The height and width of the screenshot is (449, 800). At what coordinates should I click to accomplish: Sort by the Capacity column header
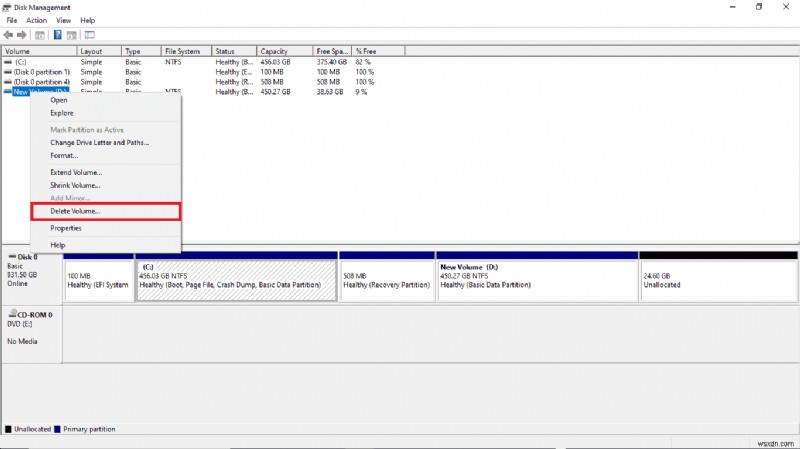pyautogui.click(x=284, y=51)
